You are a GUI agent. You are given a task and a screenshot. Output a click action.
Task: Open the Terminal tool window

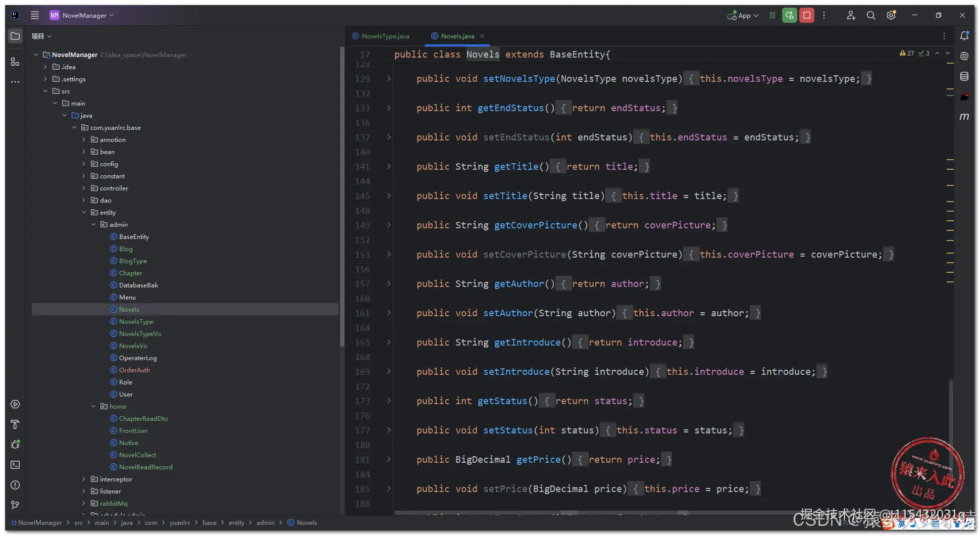pyautogui.click(x=15, y=465)
